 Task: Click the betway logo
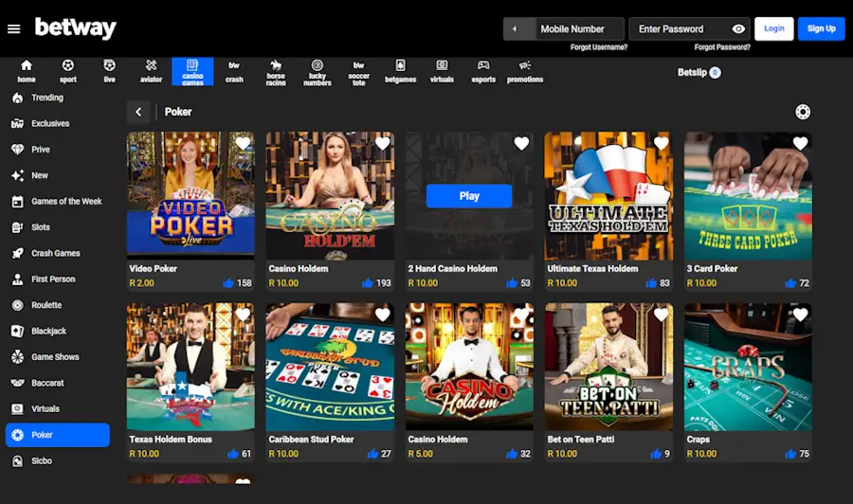click(x=76, y=28)
